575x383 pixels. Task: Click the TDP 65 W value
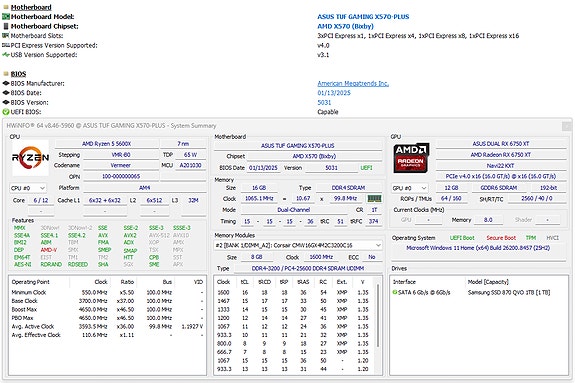[x=190, y=155]
